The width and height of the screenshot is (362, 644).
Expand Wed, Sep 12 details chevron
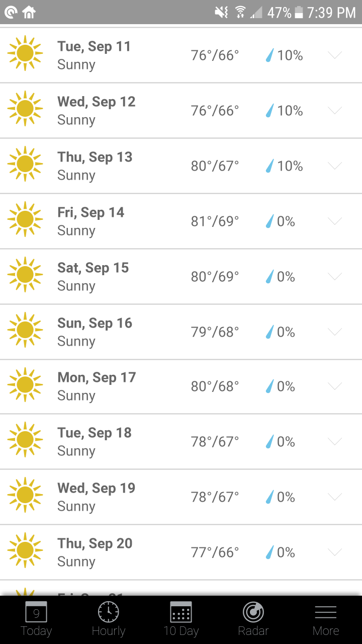coord(335,110)
